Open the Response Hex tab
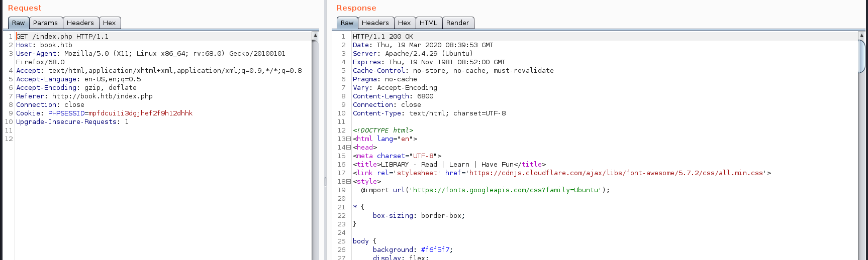The width and height of the screenshot is (868, 260). pyautogui.click(x=405, y=23)
